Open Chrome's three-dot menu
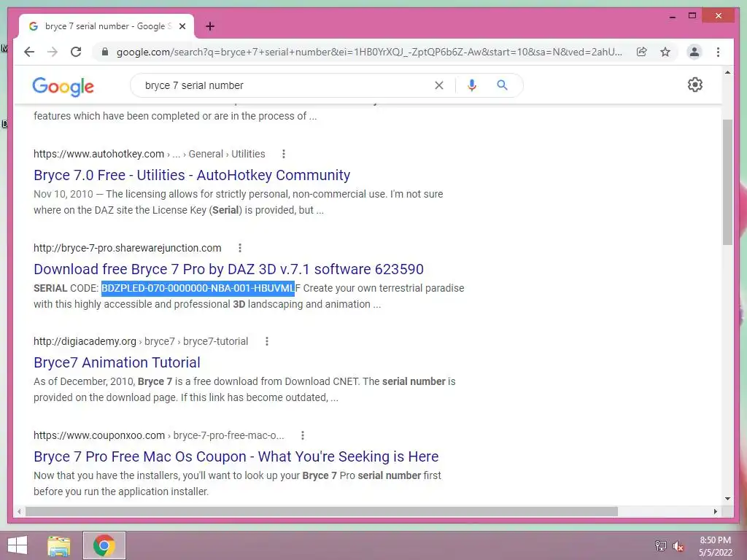The image size is (747, 560). pos(718,52)
